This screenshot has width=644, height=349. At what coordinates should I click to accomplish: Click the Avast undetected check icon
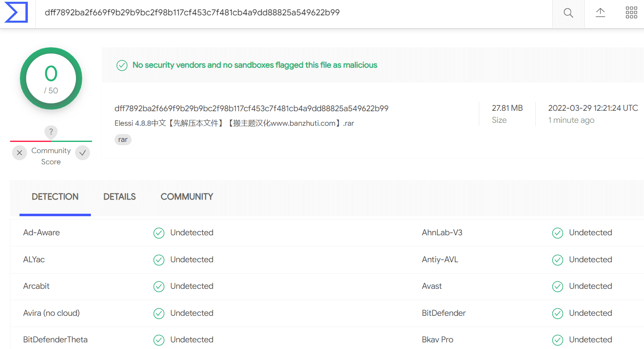(558, 287)
